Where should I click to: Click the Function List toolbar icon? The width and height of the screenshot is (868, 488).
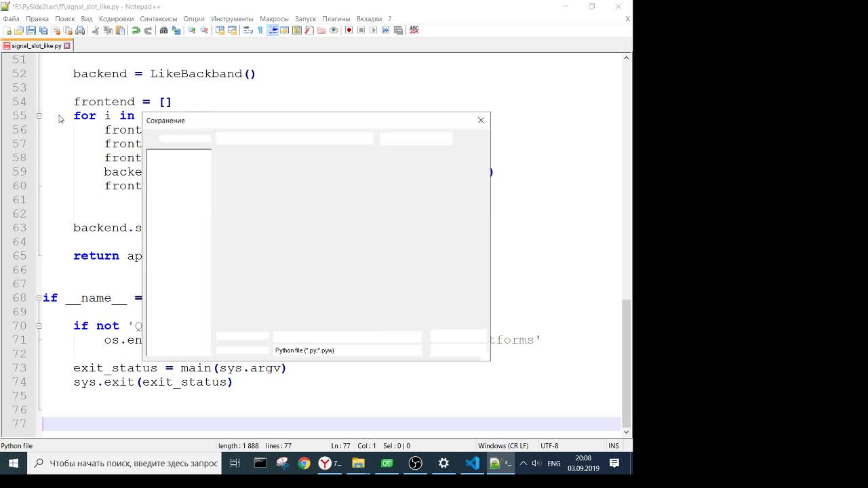pyautogui.click(x=309, y=30)
